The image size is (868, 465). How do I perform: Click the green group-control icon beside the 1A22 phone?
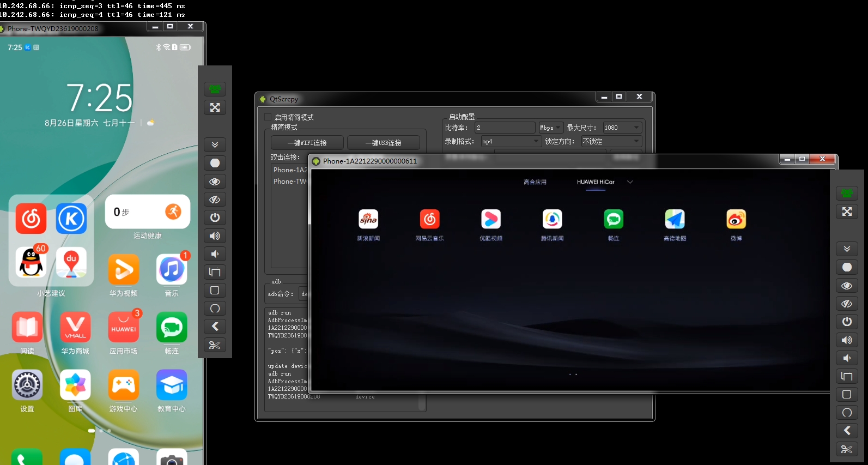coord(847,193)
